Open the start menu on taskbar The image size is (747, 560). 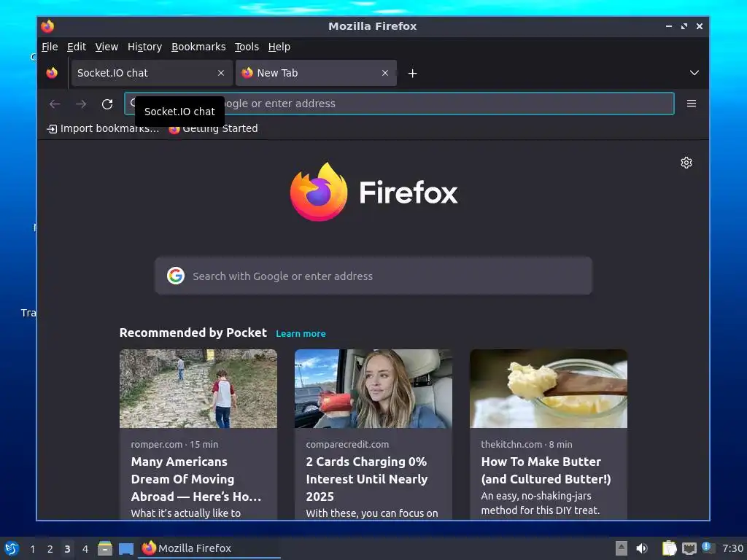pos(12,548)
